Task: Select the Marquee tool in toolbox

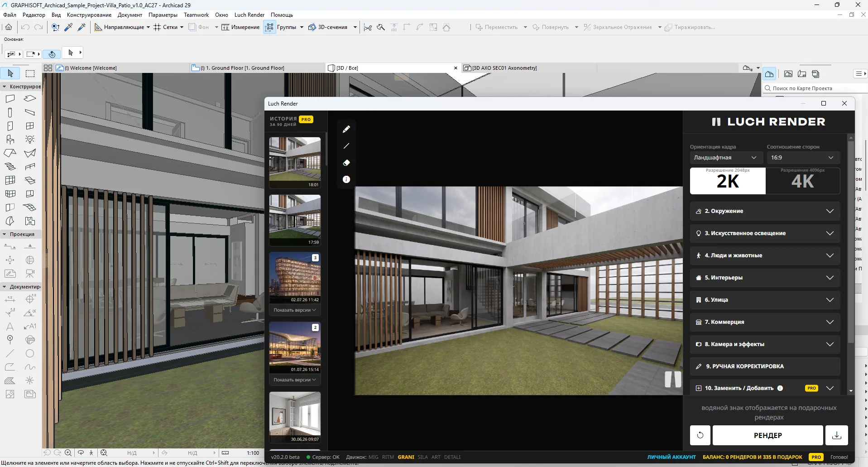Action: pos(30,73)
